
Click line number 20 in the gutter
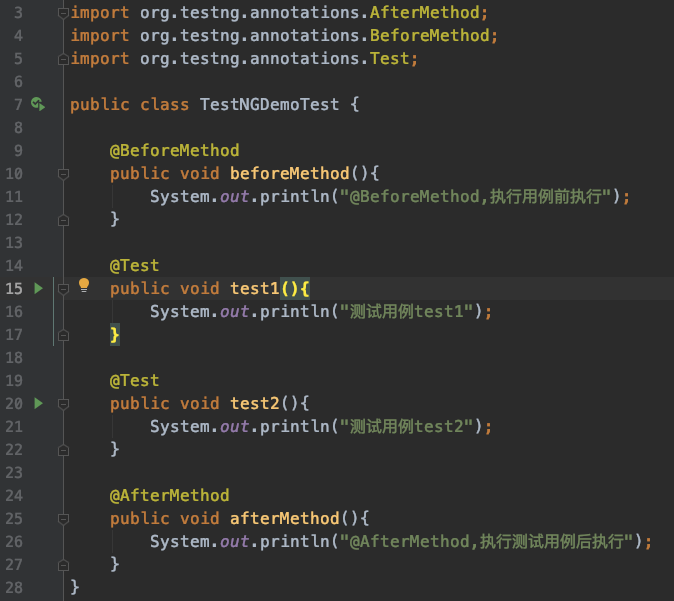click(x=14, y=404)
